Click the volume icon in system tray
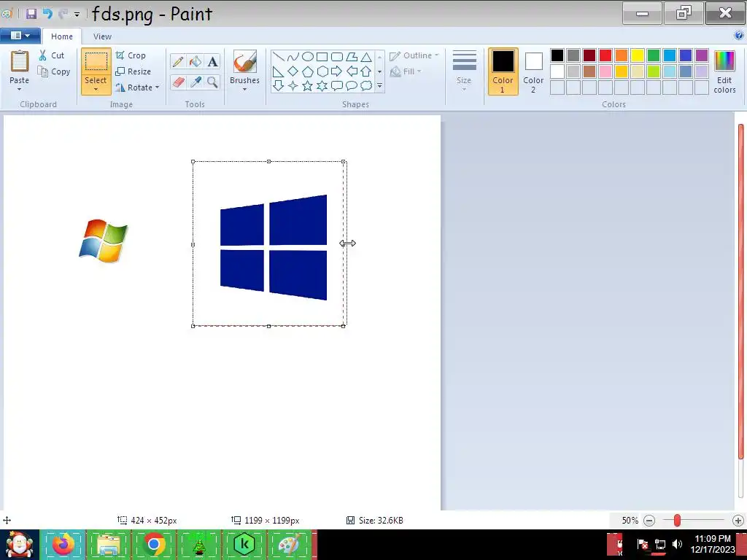This screenshot has width=747, height=560. [x=677, y=543]
